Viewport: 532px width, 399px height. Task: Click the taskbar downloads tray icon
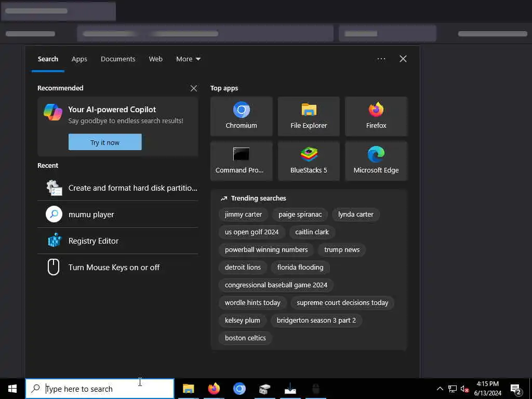pos(290,389)
